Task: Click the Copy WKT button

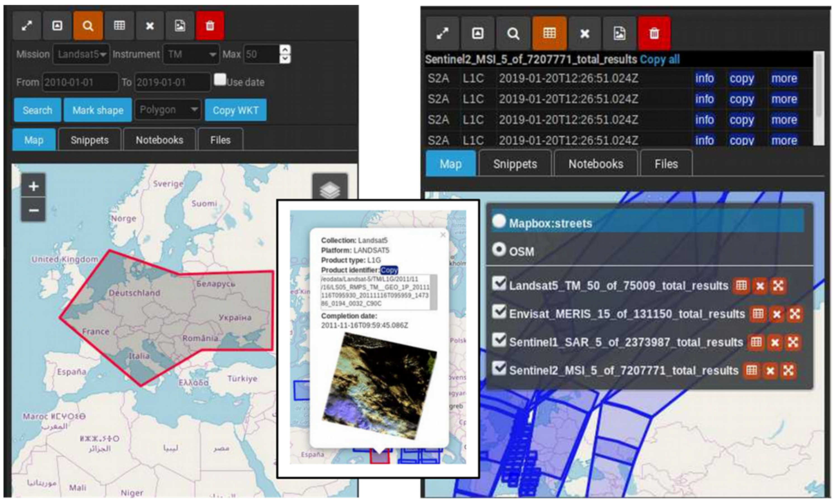Action: pyautogui.click(x=236, y=110)
